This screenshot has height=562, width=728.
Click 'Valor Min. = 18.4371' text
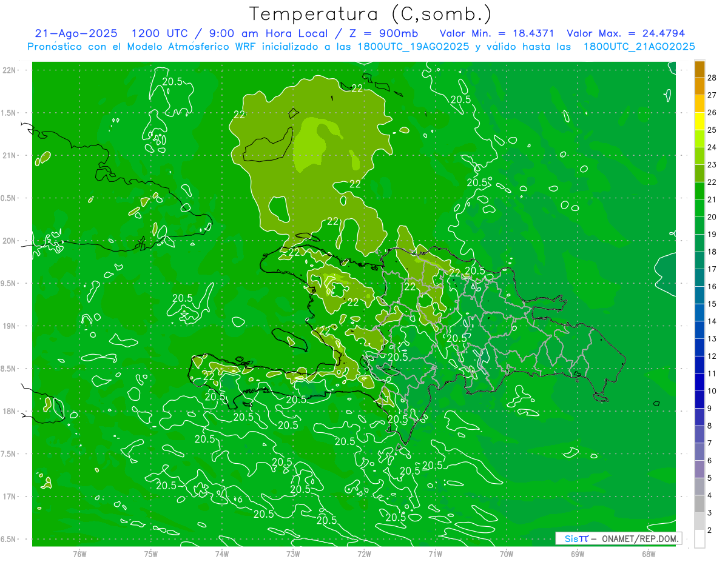[496, 33]
